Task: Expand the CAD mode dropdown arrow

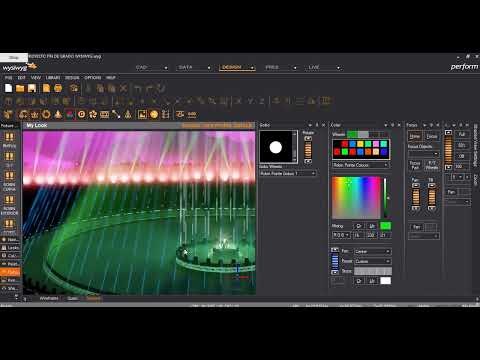Action: click(166, 68)
